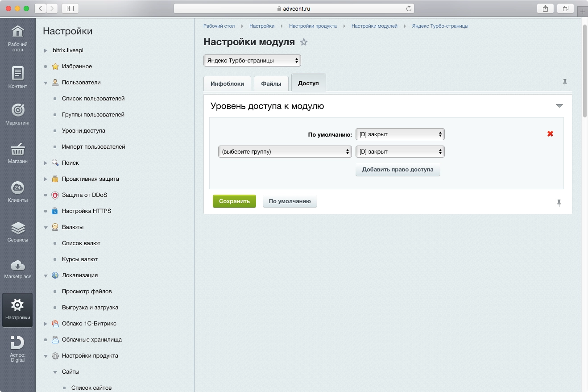Viewport: 588px width, 392px height.
Task: Pin the button bar with bottom pin
Action: 559,203
